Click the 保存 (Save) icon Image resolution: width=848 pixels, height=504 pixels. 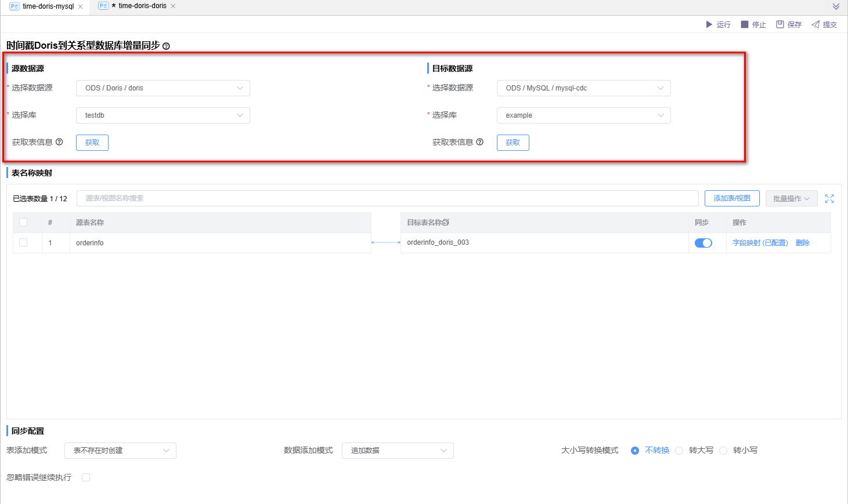pos(780,24)
